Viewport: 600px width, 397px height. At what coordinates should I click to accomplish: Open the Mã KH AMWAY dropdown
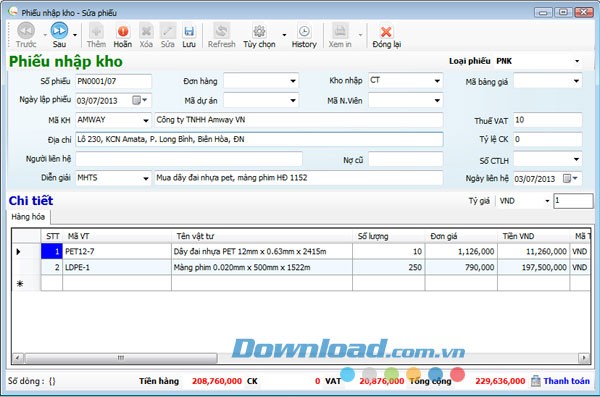click(x=146, y=120)
